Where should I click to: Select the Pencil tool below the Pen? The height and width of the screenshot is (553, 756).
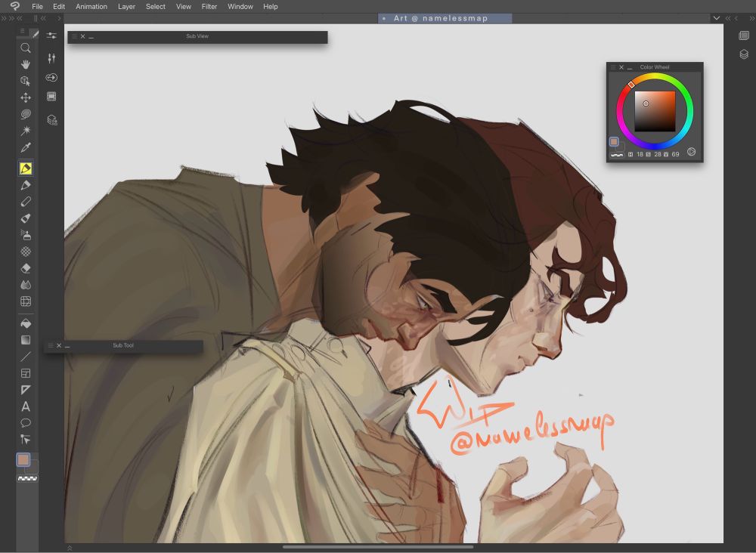(26, 185)
